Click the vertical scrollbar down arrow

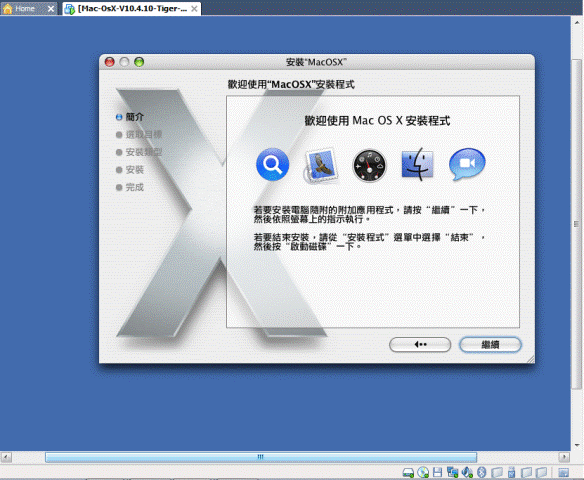pyautogui.click(x=577, y=445)
